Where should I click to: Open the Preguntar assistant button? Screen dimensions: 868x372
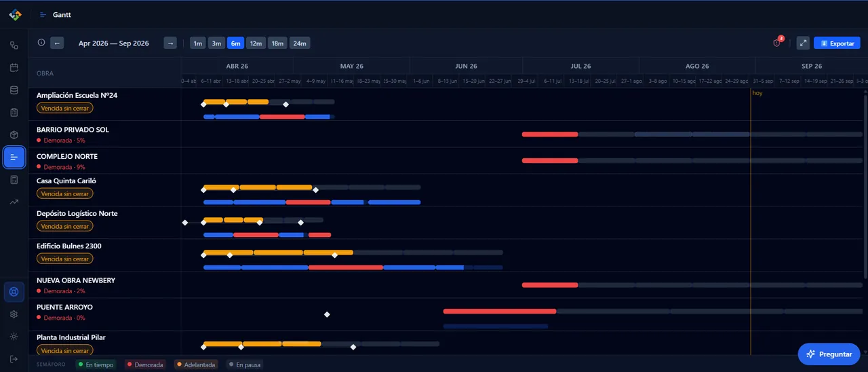click(x=829, y=354)
